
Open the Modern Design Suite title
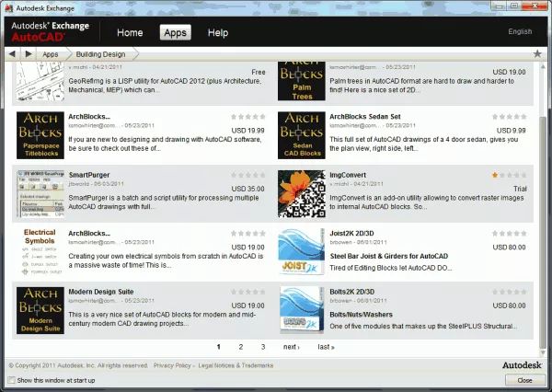(101, 292)
